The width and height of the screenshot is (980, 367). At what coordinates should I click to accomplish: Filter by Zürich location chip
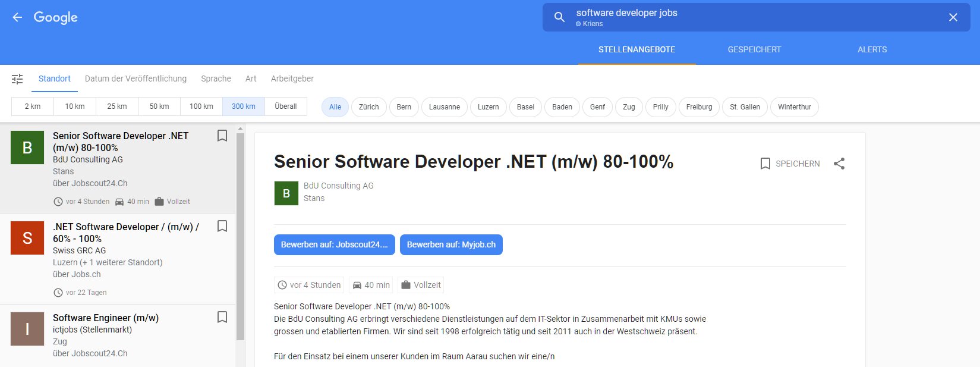pyautogui.click(x=369, y=107)
